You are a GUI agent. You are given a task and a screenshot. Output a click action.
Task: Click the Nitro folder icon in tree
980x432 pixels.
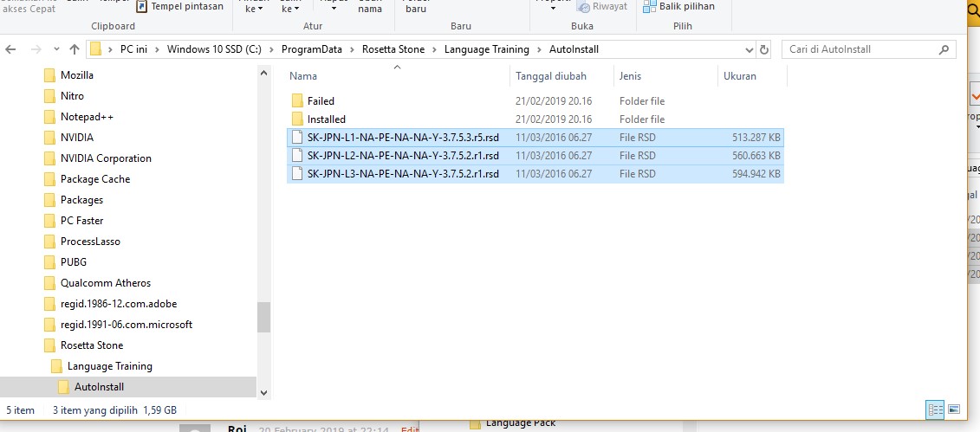(x=50, y=96)
